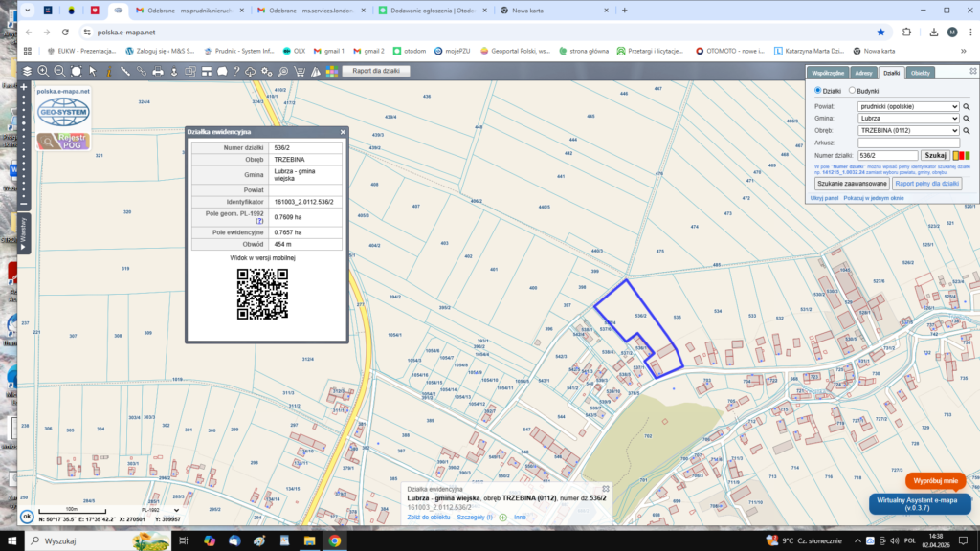Click the Ukryj panel link
The image size is (980, 551).
coord(824,197)
